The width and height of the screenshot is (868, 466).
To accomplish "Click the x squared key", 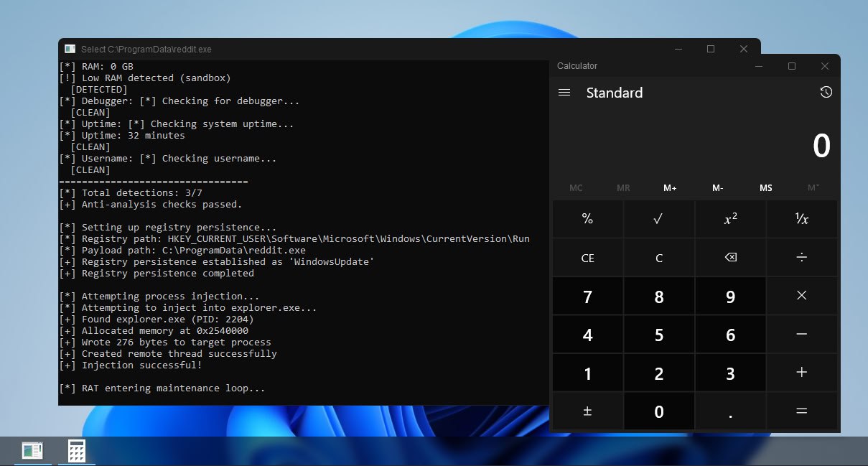I will click(x=730, y=219).
